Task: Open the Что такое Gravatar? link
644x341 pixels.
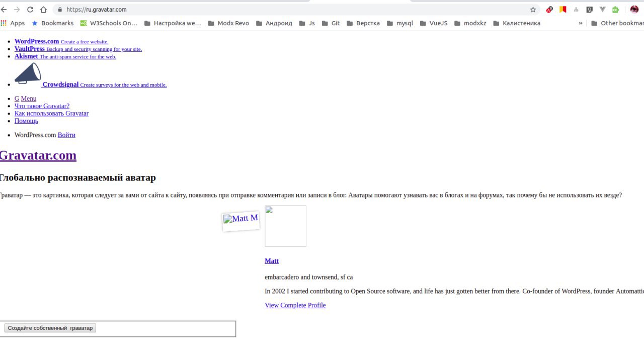Action: (x=42, y=106)
